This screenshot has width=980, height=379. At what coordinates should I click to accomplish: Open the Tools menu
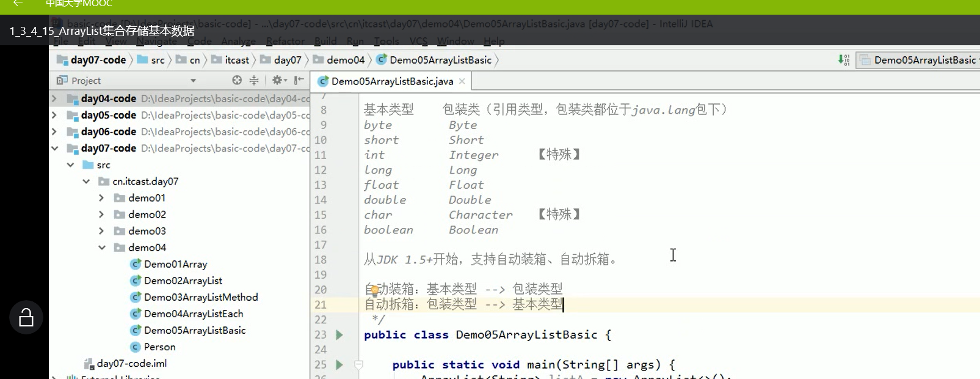387,41
